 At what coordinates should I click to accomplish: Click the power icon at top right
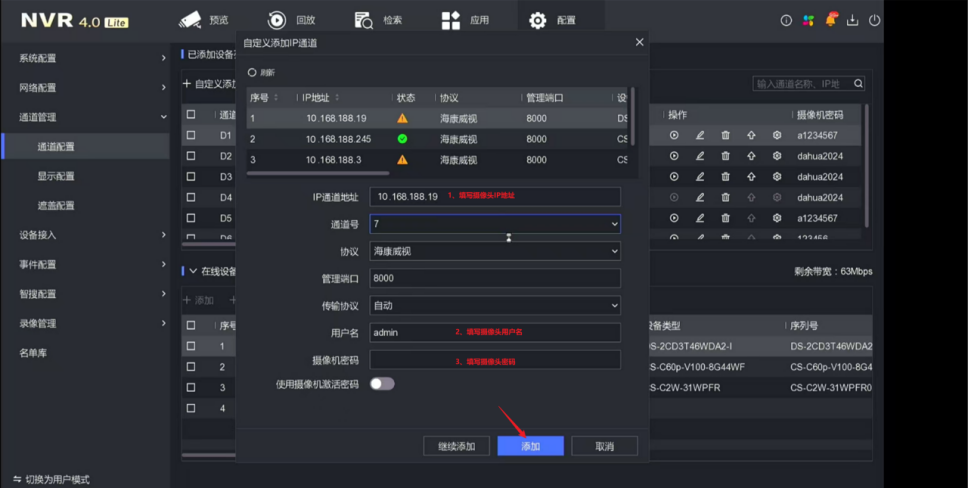click(874, 20)
